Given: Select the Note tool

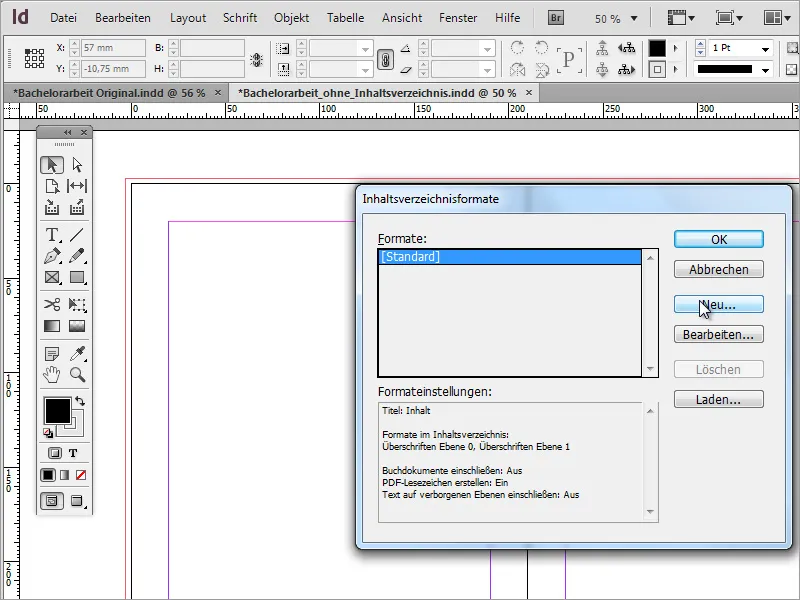Looking at the screenshot, I should 52,354.
